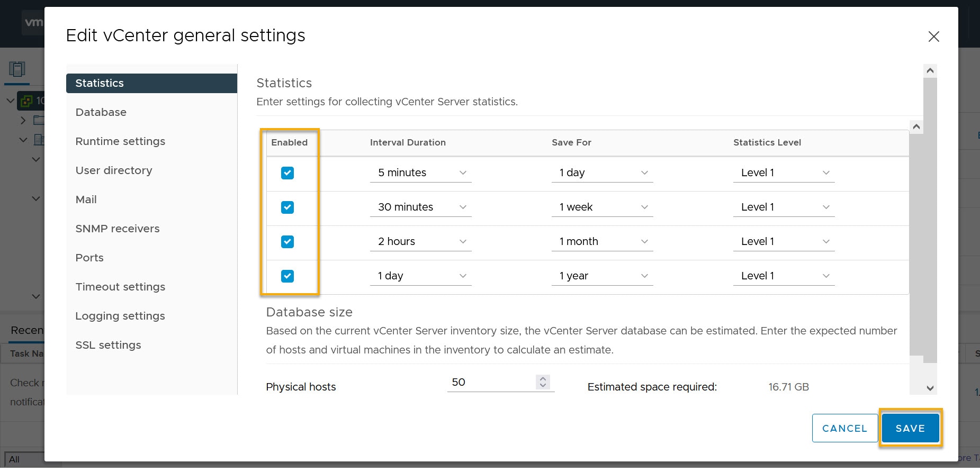Click the Physical hosts stepper arrows
Screen dimensions: 980x472
543,382
